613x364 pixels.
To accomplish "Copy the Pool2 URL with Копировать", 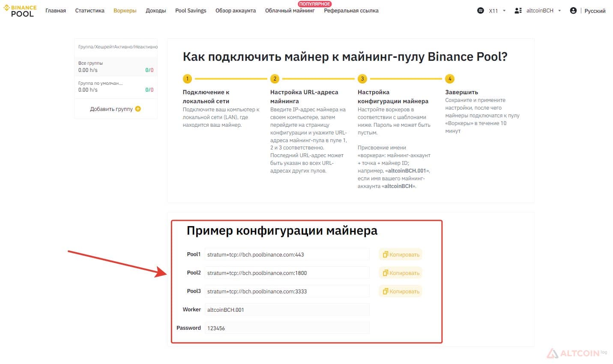I will [401, 273].
